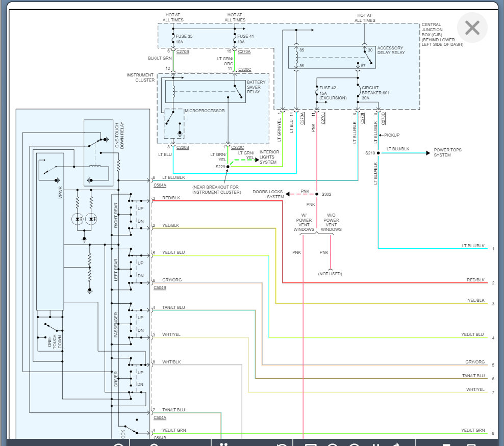Click the Interior Lights System label
Screen dimensions: 504x446
point(269,157)
